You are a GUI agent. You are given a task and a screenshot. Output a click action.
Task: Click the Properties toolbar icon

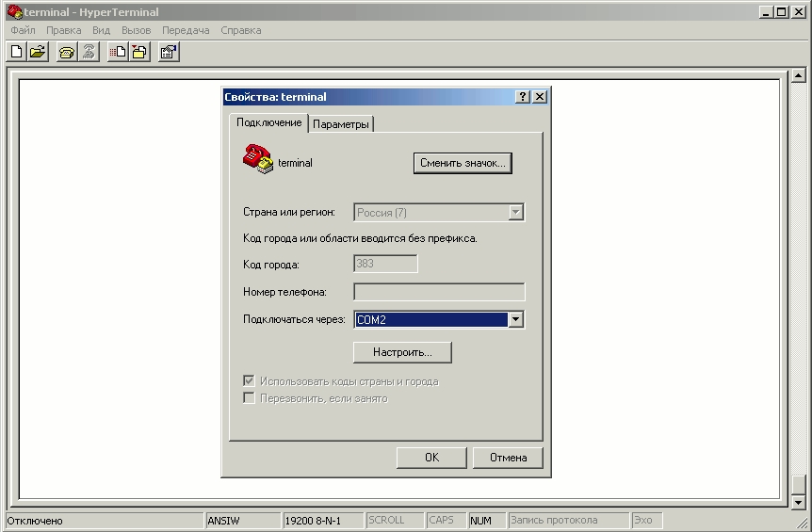(x=169, y=52)
